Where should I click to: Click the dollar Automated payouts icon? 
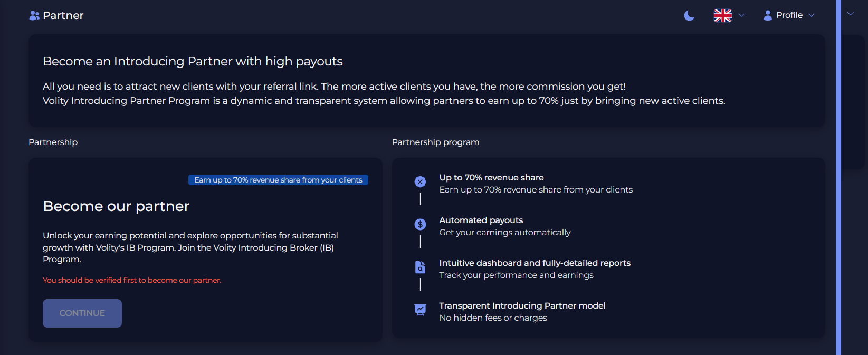420,225
